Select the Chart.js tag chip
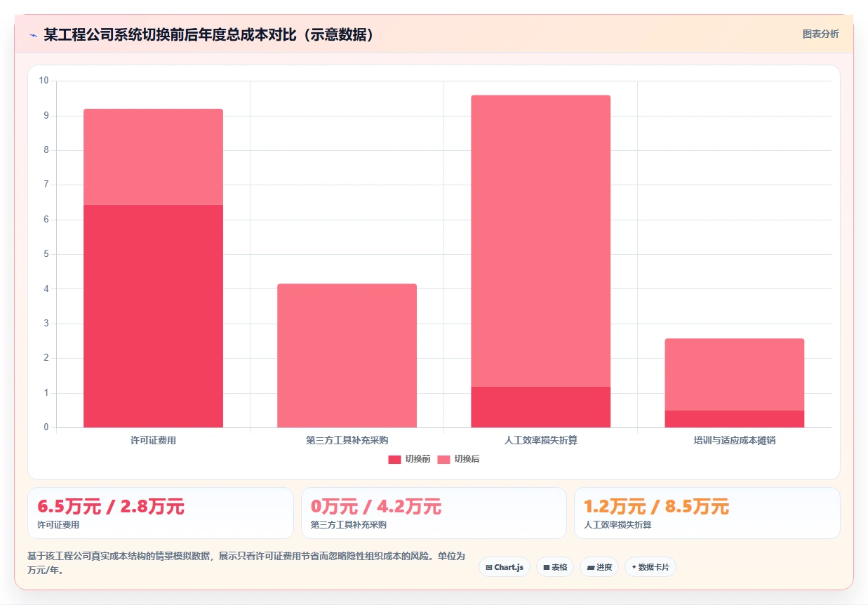 click(x=505, y=567)
